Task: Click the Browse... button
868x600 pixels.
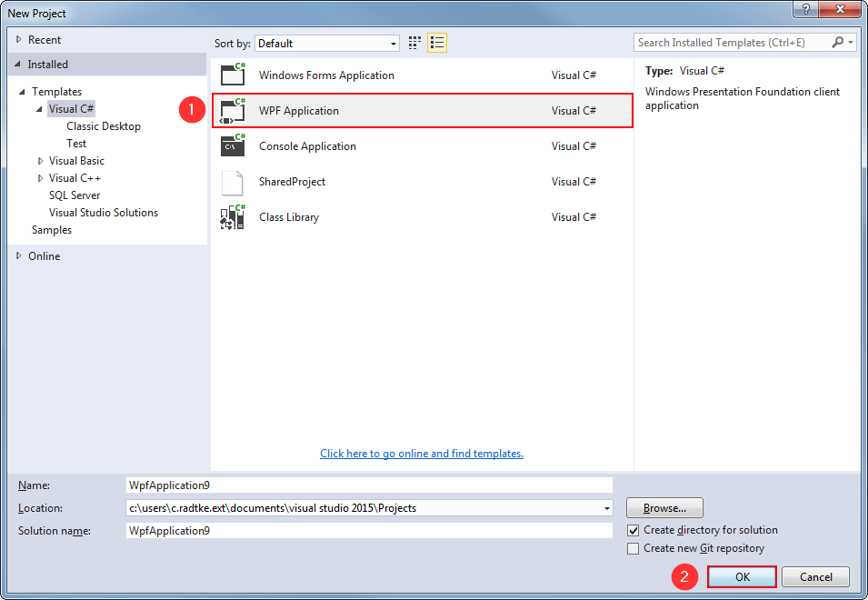Action: 664,507
